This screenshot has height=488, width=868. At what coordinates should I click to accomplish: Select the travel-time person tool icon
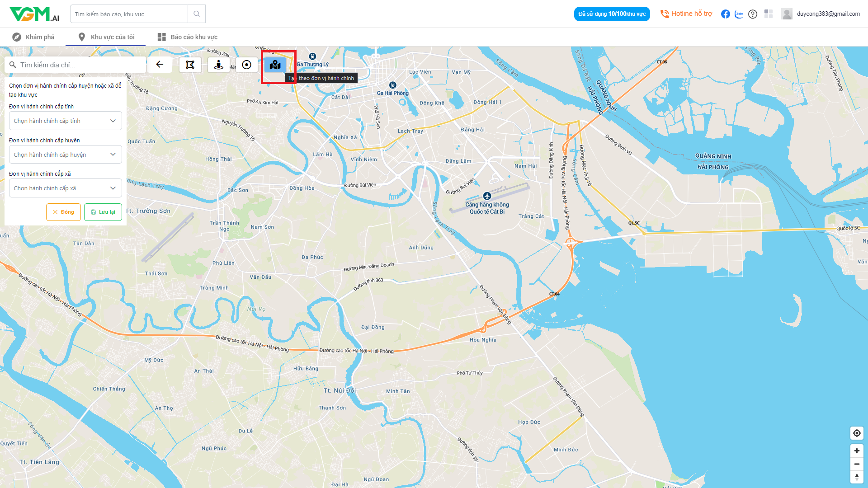click(x=218, y=65)
